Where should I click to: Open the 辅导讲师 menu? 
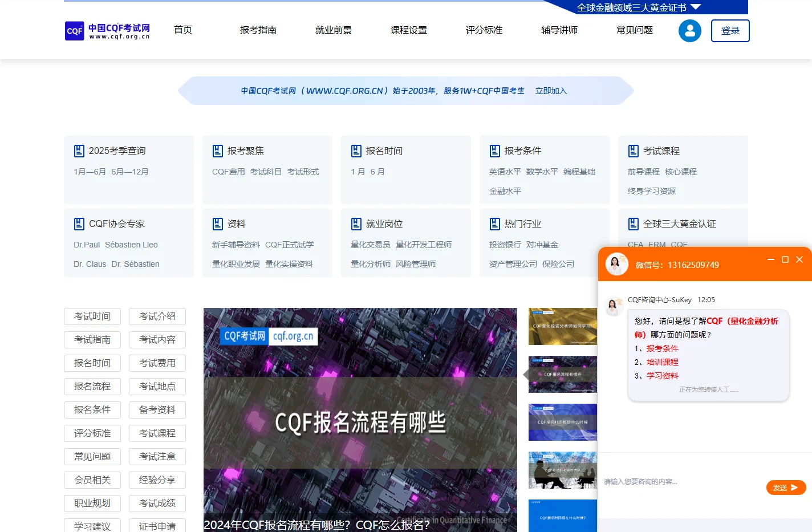tap(559, 30)
